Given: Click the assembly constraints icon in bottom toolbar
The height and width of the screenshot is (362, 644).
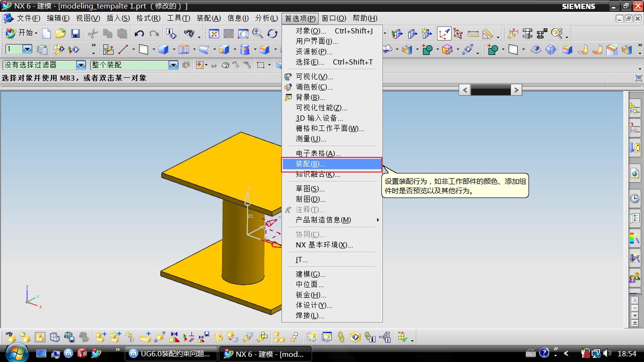Looking at the screenshot, I should [189, 337].
